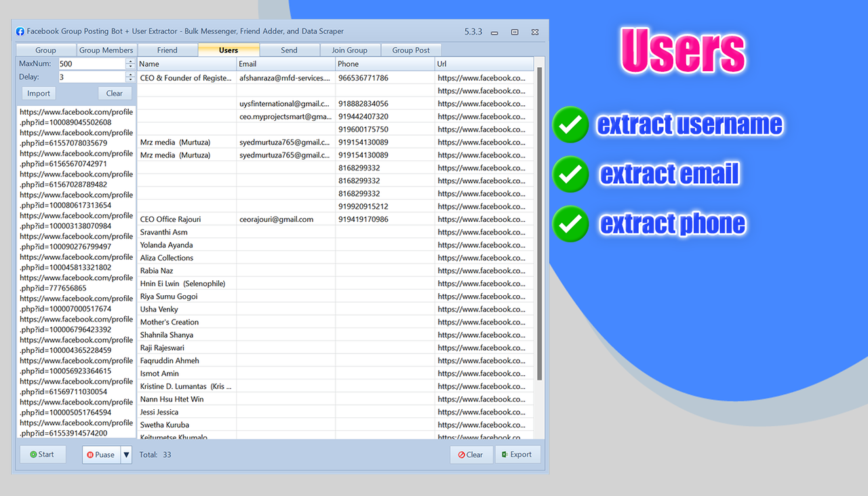
Task: Select the Faqruddin Ahmeh row
Action: tap(336, 361)
